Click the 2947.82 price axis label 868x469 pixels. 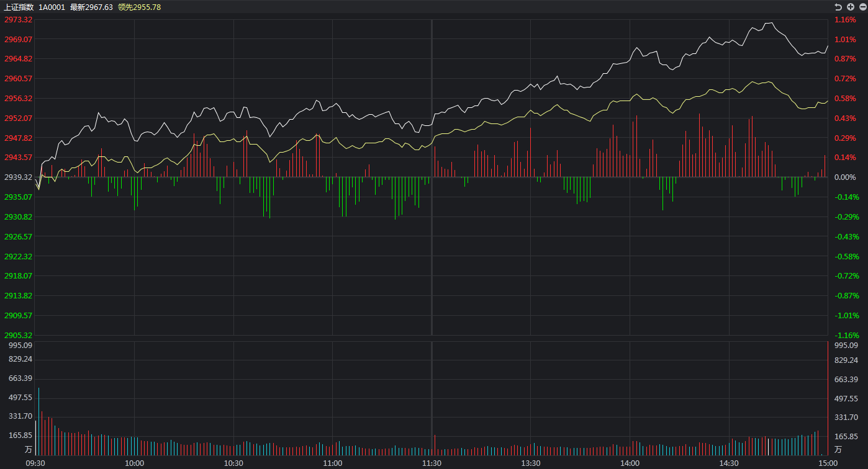pyautogui.click(x=19, y=138)
